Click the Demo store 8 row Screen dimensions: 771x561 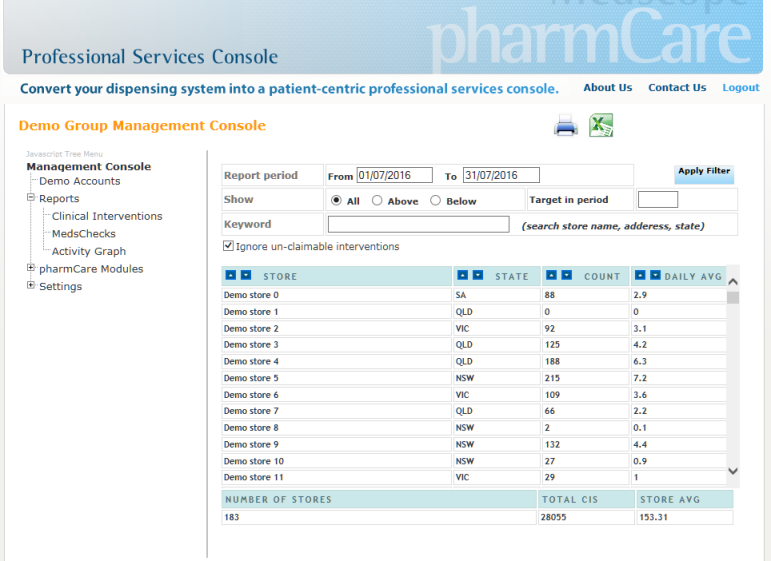474,428
